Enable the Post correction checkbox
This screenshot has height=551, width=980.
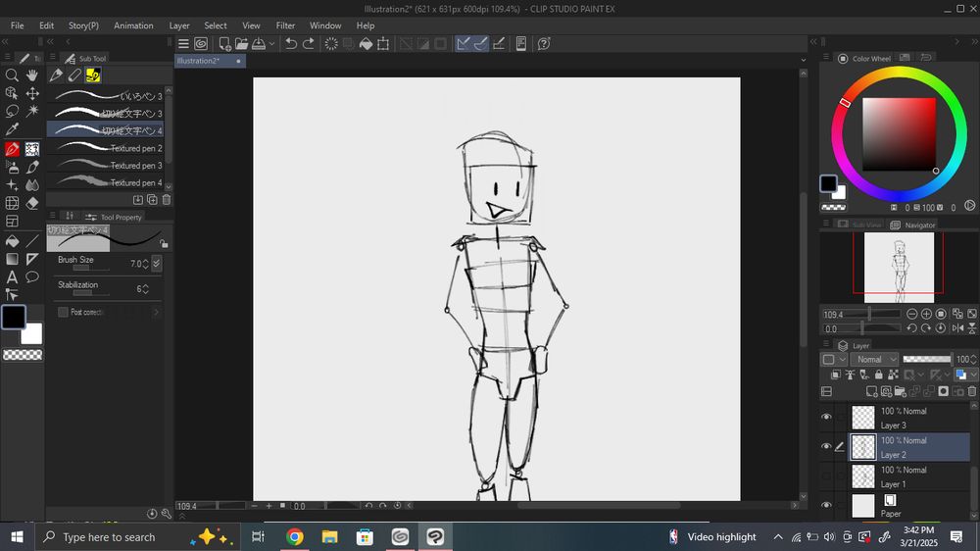tap(64, 312)
